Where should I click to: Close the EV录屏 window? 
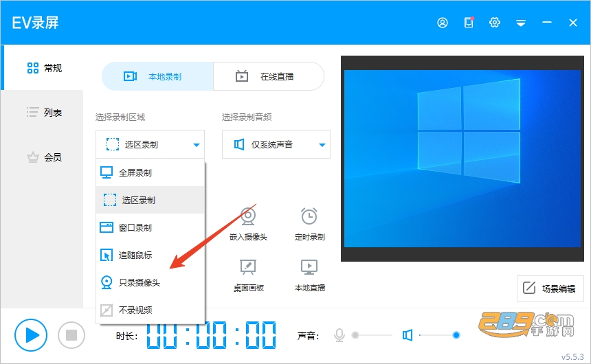pos(573,23)
